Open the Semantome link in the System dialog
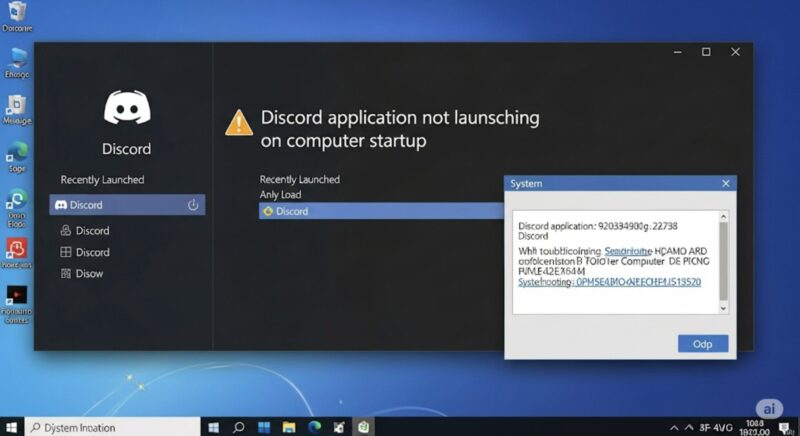Screen dimensions: 800x436 point(628,251)
